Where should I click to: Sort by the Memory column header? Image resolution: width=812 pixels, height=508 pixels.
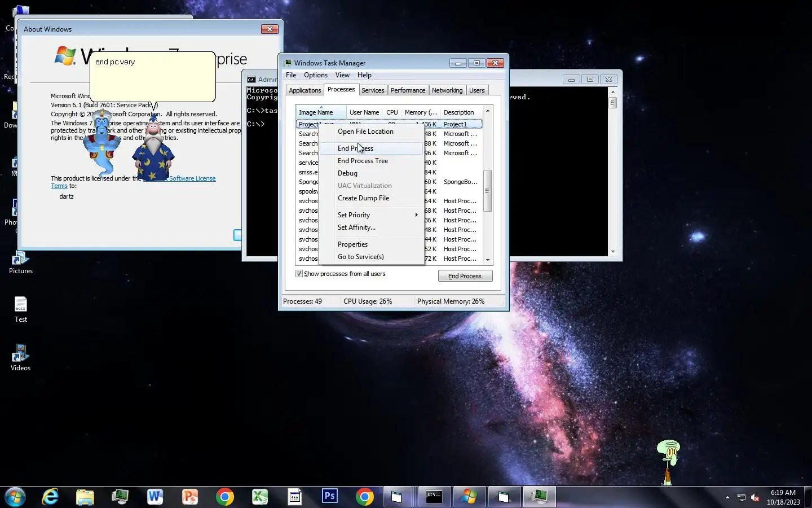(x=421, y=112)
